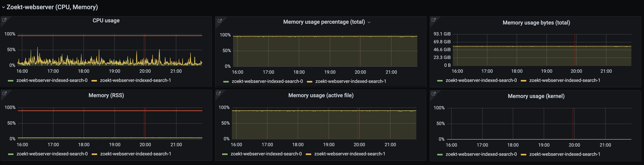Toggle indexed-search-0 series in Memory usage (kernel) legend
This screenshot has width=644, height=165.
(x=481, y=154)
